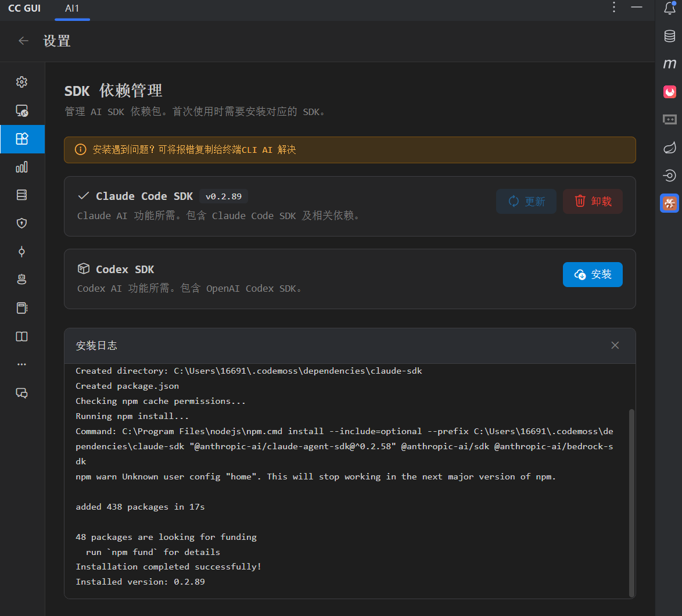Image resolution: width=682 pixels, height=616 pixels.
Task: Switch to the AI1 tab
Action: click(x=72, y=8)
